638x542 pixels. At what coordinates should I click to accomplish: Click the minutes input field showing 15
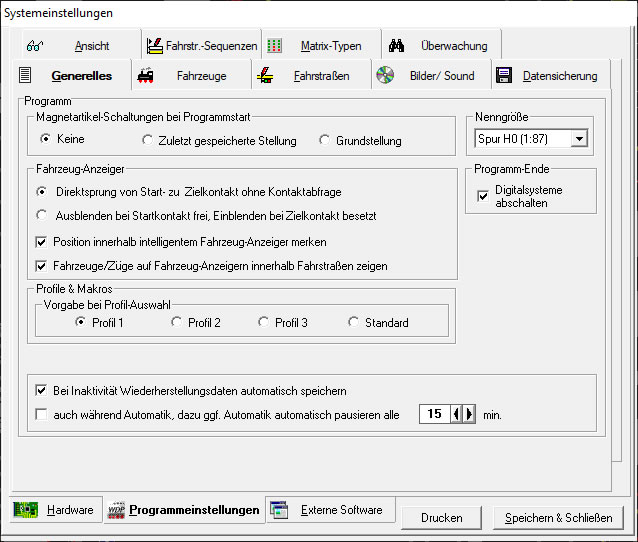434,414
